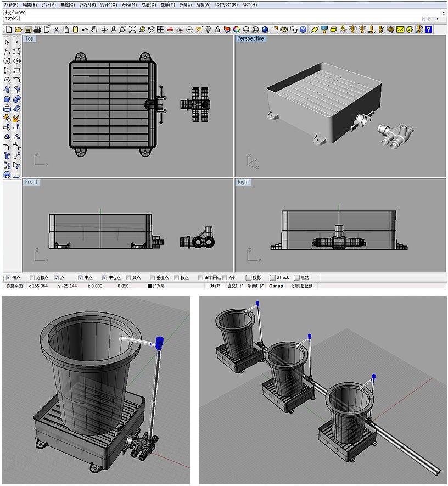Open the Top viewport title menu
The width and height of the screenshot is (448, 486).
(x=29, y=38)
